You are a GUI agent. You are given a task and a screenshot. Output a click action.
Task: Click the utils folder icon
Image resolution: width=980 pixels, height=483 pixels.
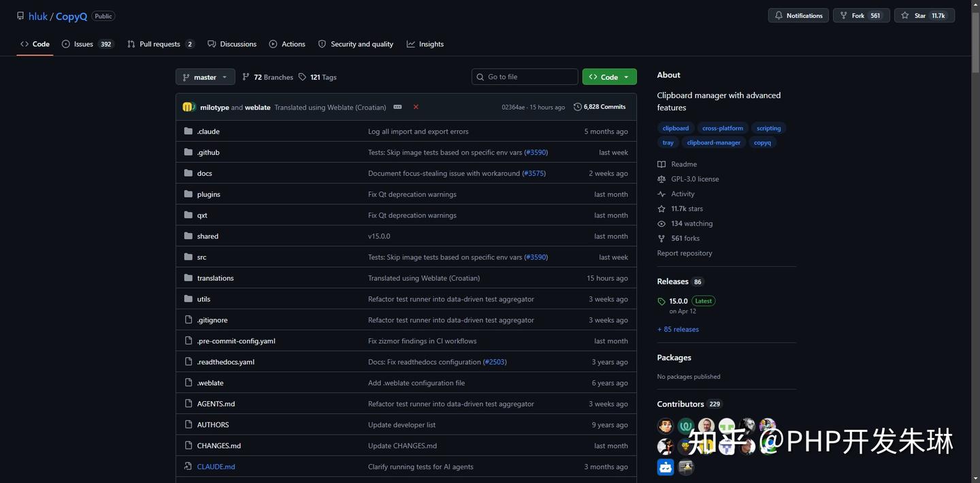(x=189, y=299)
